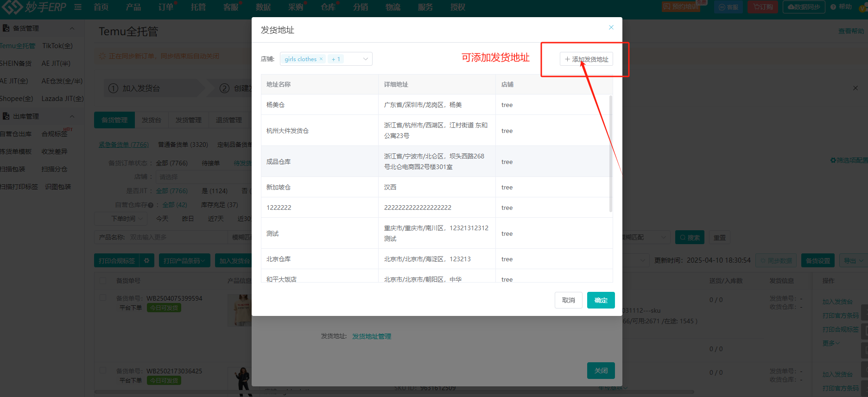
Task: Click the 预约培训 button
Action: (681, 7)
